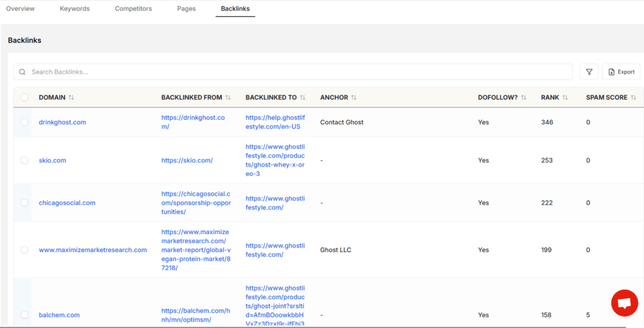Visit https://skio.com/ source URL
Image resolution: width=644 pixels, height=328 pixels.
coord(187,160)
